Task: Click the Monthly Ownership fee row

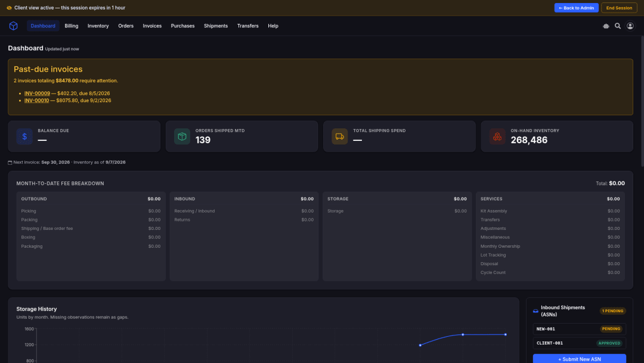Action: (x=550, y=246)
